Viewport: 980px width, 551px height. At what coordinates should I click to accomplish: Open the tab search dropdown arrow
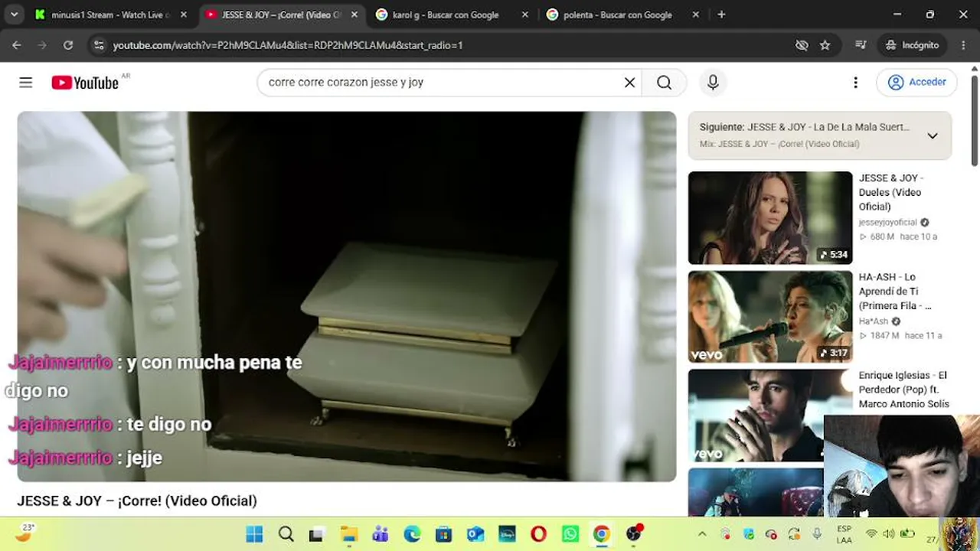15,15
